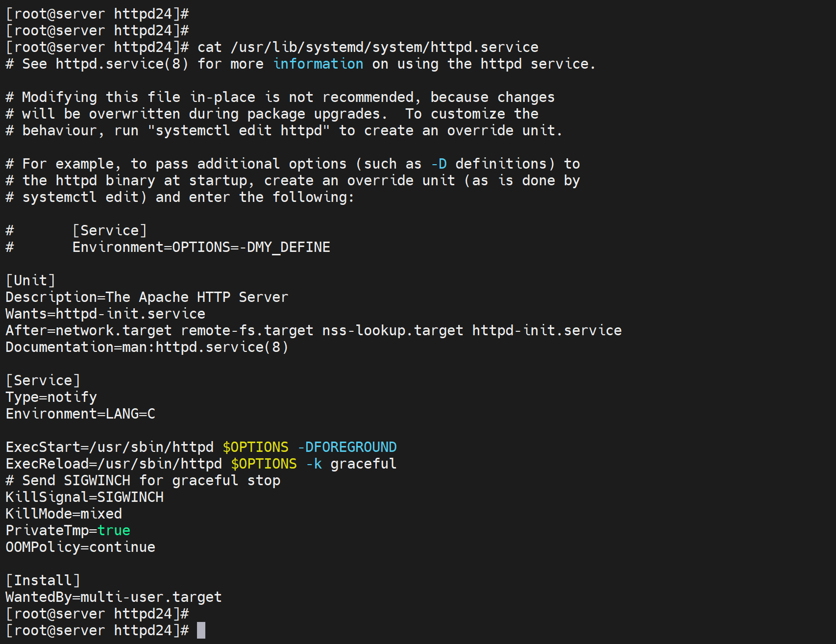Click the WantedBy=multi-user.target line
This screenshot has width=836, height=644.
pos(114,597)
